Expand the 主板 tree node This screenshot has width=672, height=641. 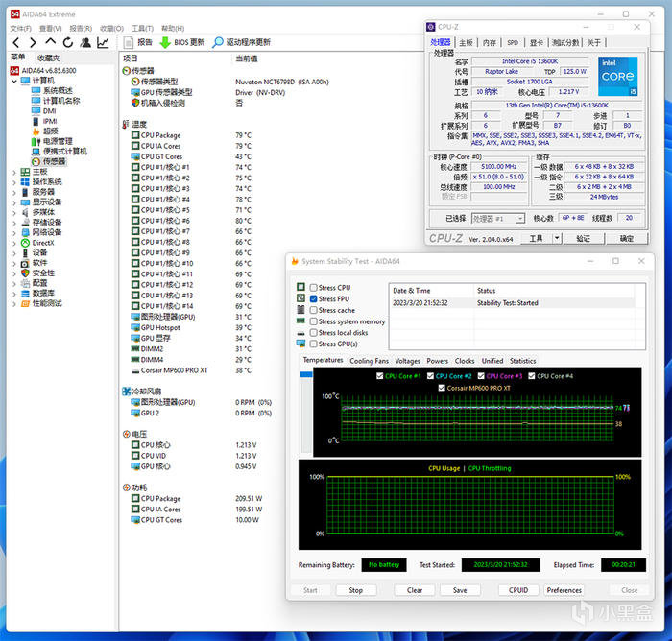pos(13,172)
